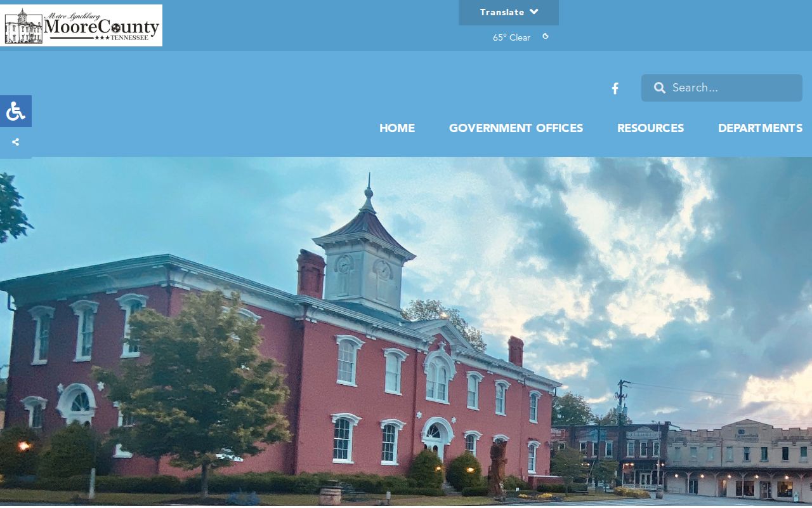Click the 65° Clear weather text

pyautogui.click(x=511, y=37)
